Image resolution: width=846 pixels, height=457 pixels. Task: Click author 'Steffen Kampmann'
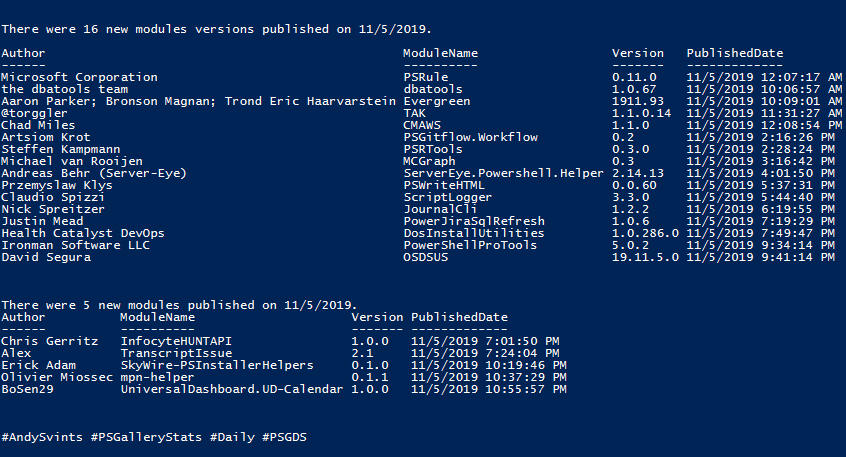[x=61, y=149]
